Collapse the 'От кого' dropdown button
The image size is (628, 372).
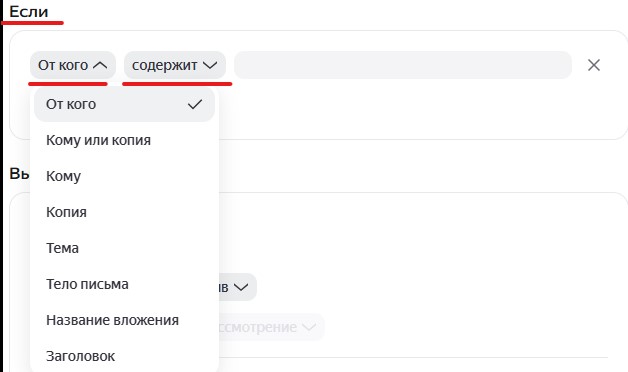72,65
